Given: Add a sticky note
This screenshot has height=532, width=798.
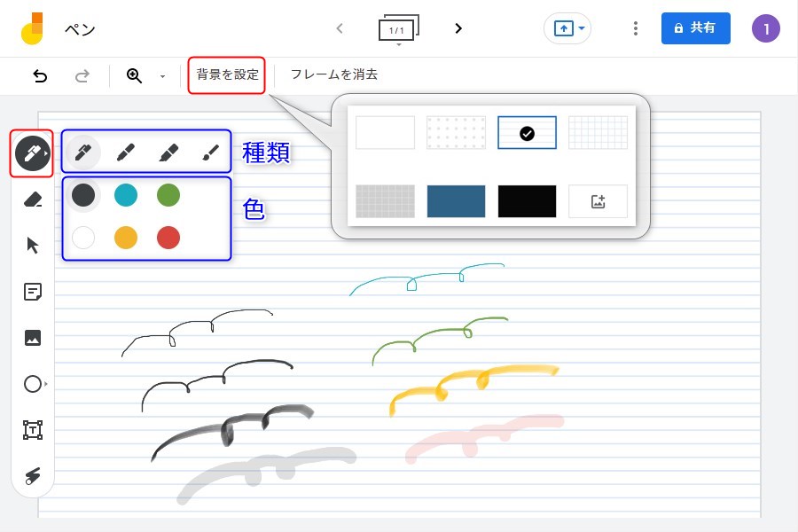Looking at the screenshot, I should (33, 292).
